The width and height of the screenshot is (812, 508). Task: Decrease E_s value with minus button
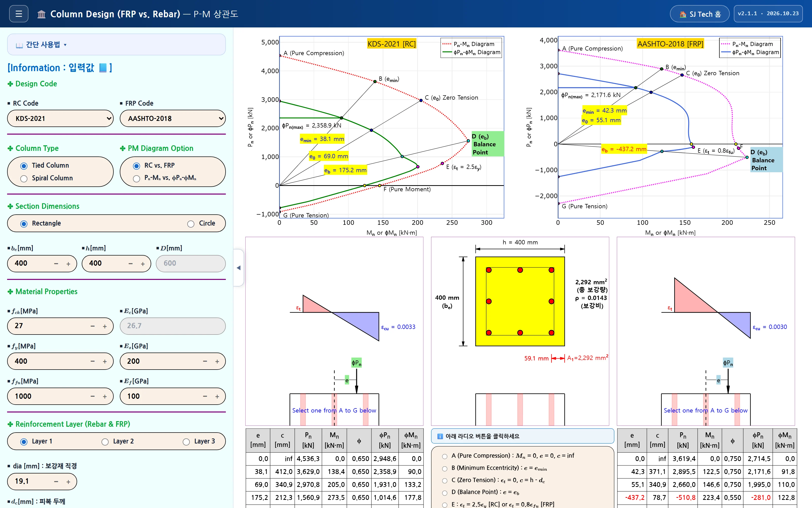coord(205,361)
